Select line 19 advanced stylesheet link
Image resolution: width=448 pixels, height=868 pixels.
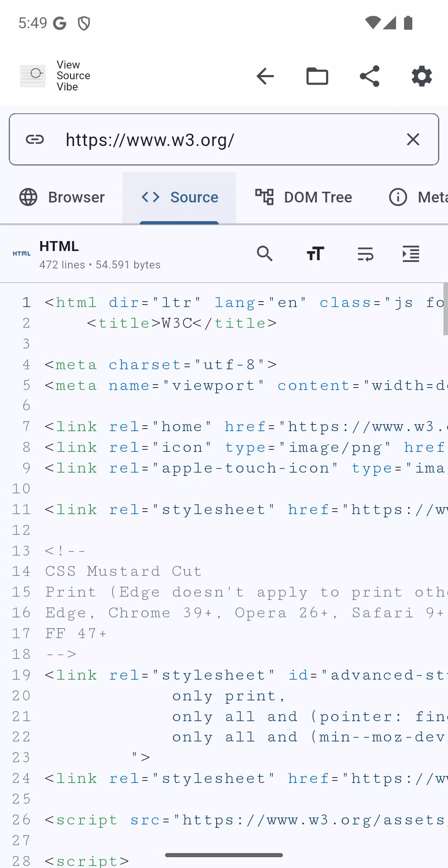tap(246, 675)
